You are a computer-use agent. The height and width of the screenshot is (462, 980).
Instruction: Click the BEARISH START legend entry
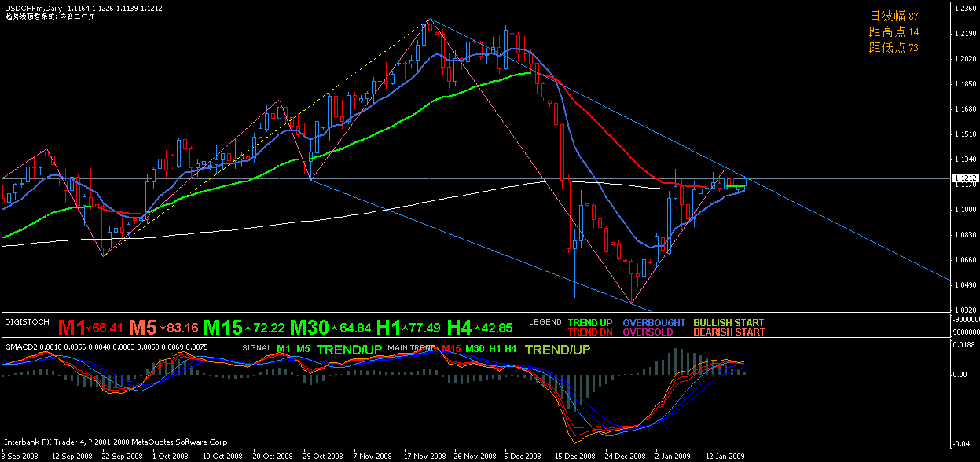[x=729, y=332]
